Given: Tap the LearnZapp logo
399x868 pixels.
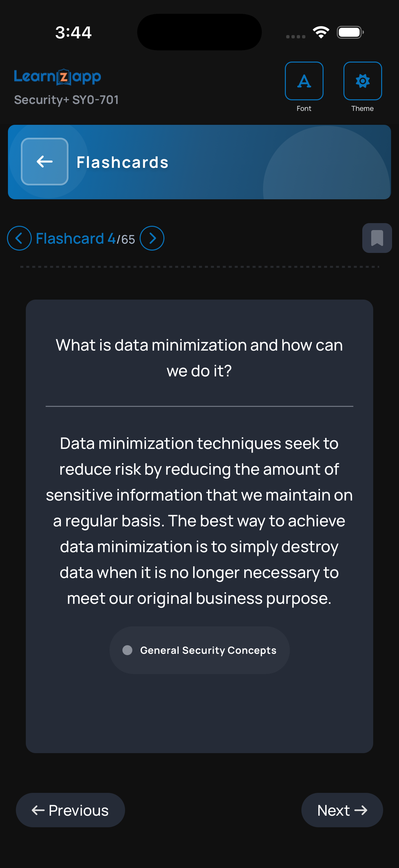Looking at the screenshot, I should coord(58,77).
